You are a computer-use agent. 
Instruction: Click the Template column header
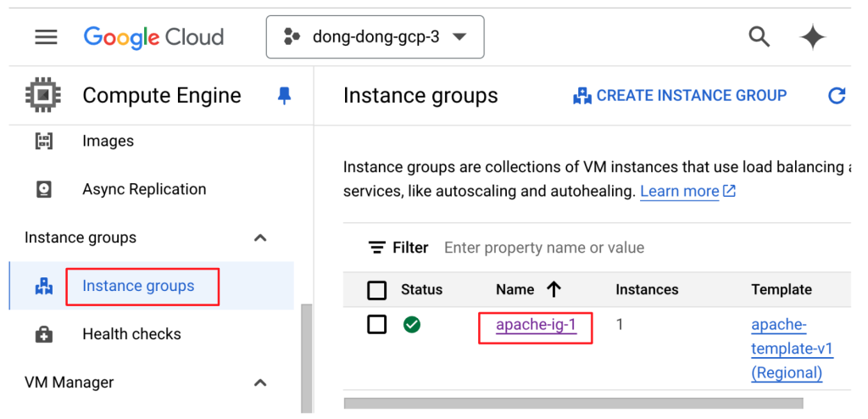pyautogui.click(x=781, y=289)
